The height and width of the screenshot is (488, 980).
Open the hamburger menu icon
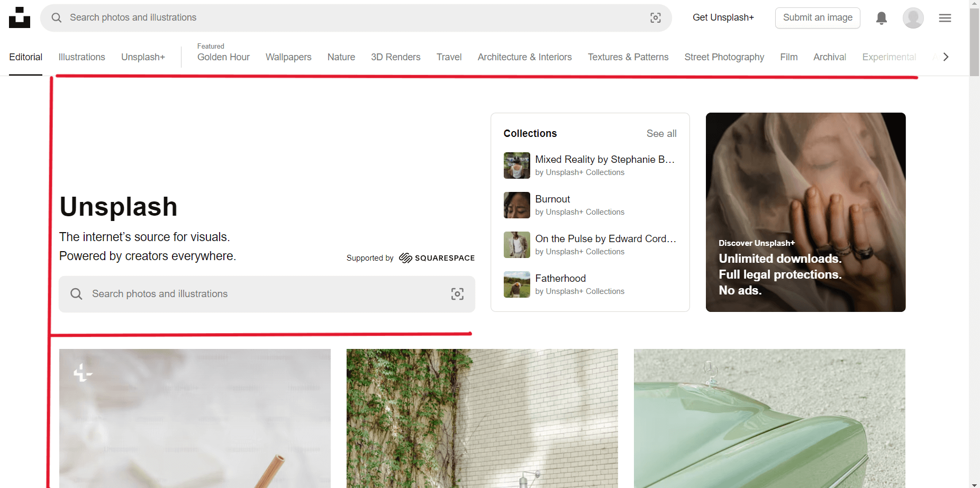945,18
